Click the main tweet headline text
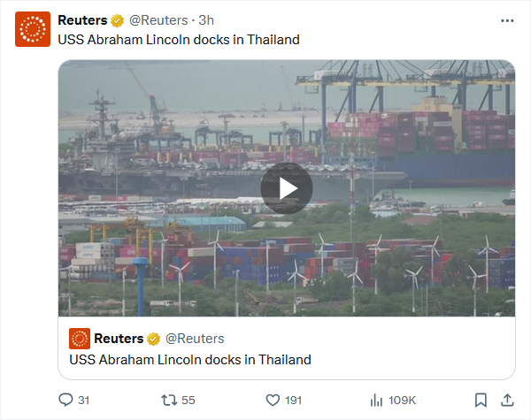The image size is (531, 420). [179, 40]
